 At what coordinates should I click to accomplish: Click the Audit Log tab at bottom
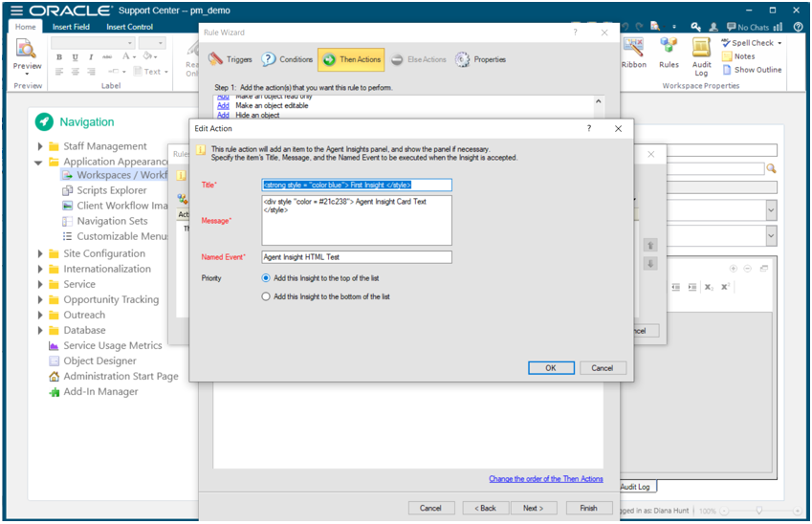(x=635, y=487)
